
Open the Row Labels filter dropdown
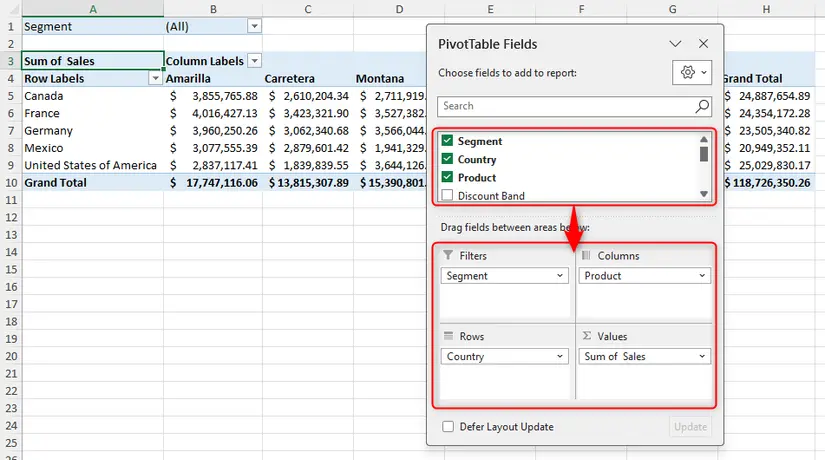click(x=155, y=78)
